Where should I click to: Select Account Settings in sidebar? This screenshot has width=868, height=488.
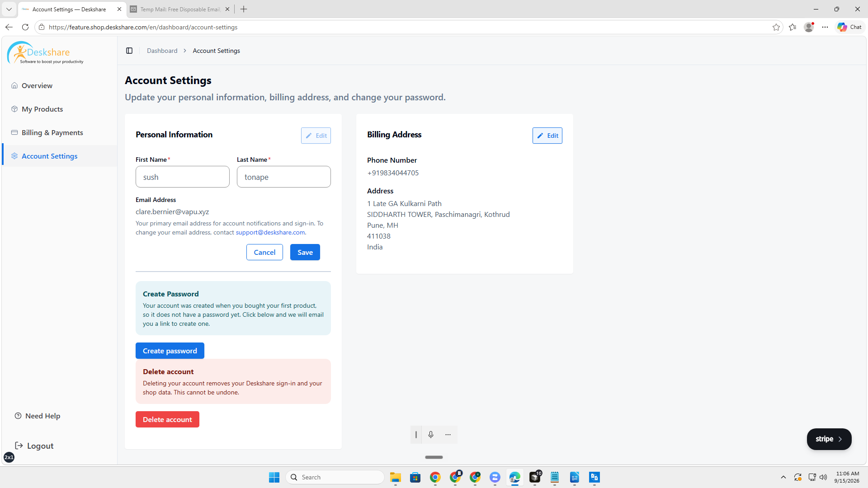pyautogui.click(x=59, y=156)
